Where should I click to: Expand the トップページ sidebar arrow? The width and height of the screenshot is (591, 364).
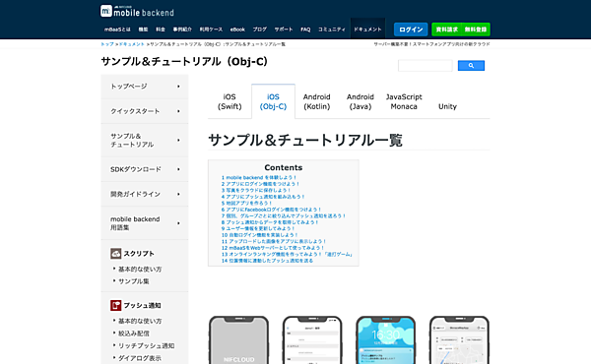[178, 87]
